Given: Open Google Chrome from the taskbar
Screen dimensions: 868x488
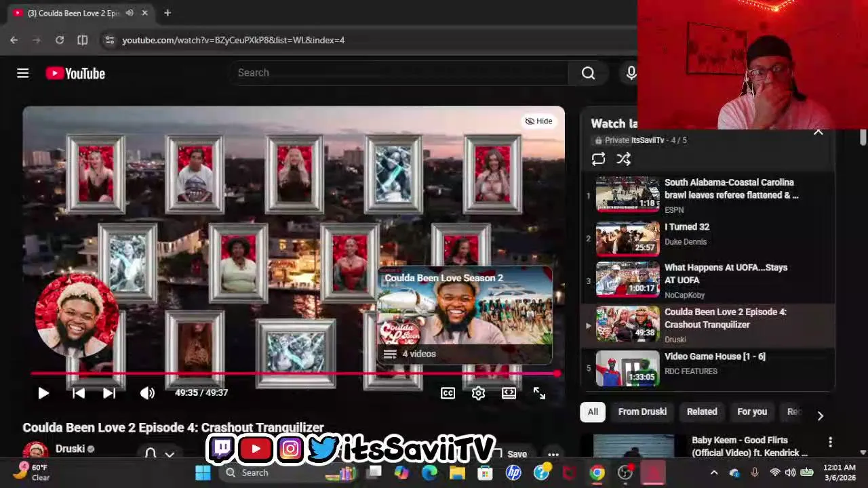Looking at the screenshot, I should (597, 472).
